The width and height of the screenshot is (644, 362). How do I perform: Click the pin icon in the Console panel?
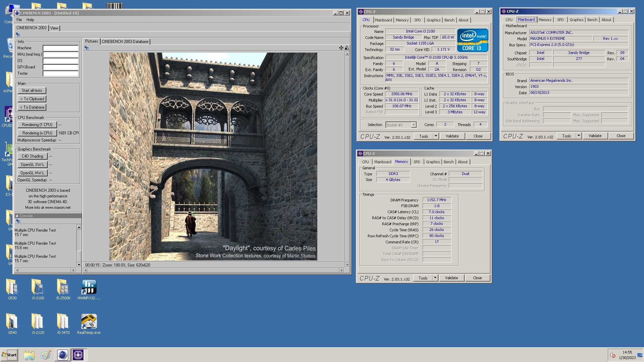pyautogui.click(x=18, y=221)
